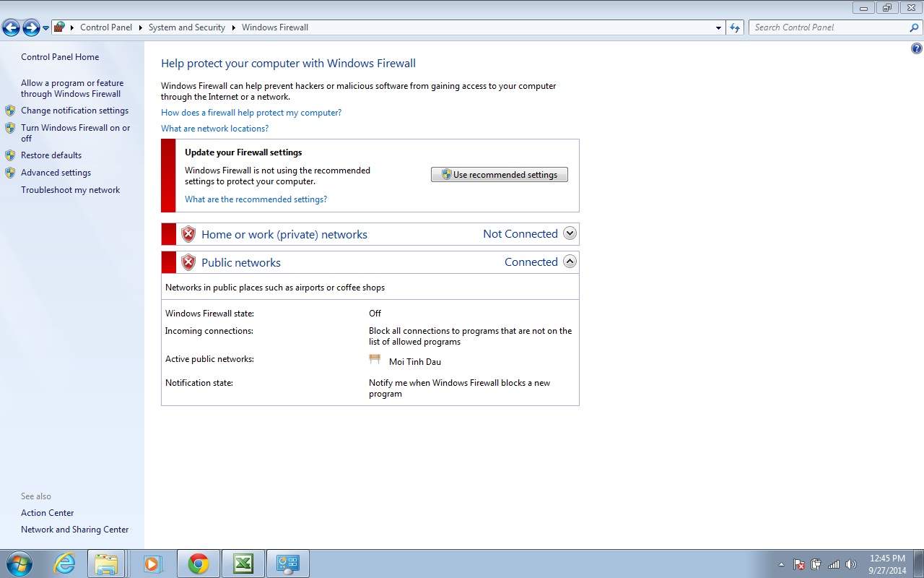Open Troubleshoot my network
Image resolution: width=924 pixels, height=578 pixels.
point(70,190)
